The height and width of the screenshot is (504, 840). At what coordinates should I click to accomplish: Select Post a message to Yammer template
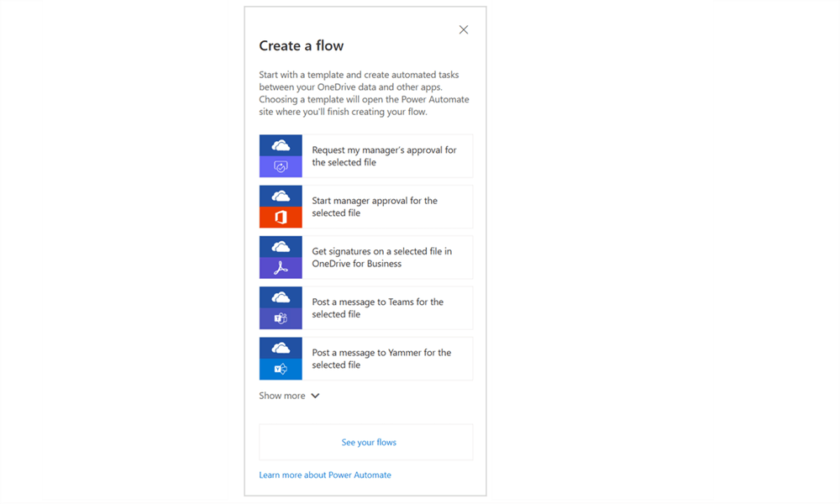pos(381,359)
